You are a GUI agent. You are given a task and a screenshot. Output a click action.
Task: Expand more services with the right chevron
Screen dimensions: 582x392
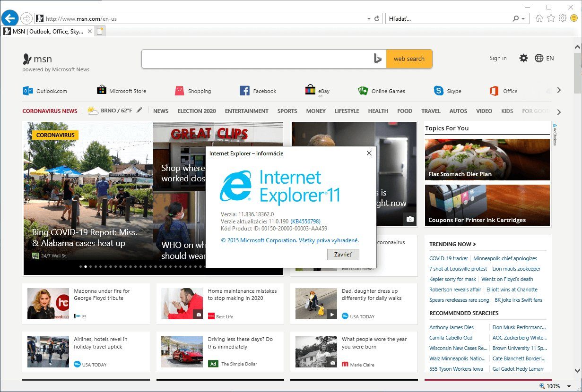559,89
